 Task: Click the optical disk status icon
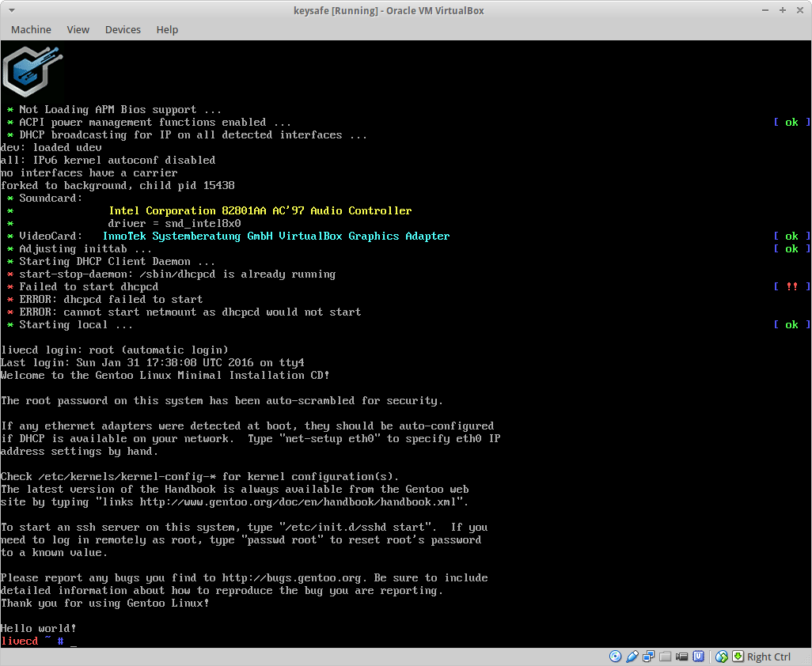pyautogui.click(x=615, y=657)
